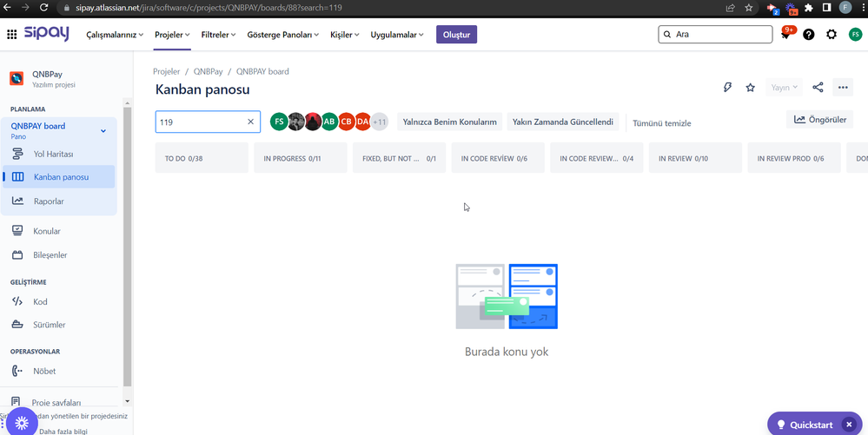Filter by CB assignee avatar

coord(347,122)
